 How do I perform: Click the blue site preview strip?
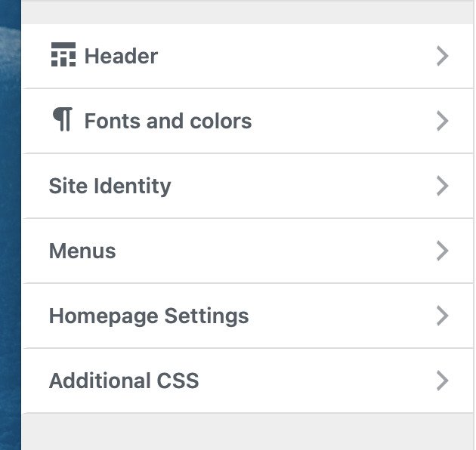click(x=10, y=227)
